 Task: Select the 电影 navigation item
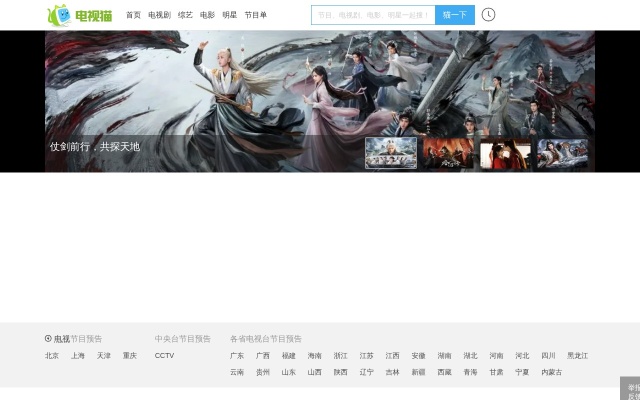(207, 15)
